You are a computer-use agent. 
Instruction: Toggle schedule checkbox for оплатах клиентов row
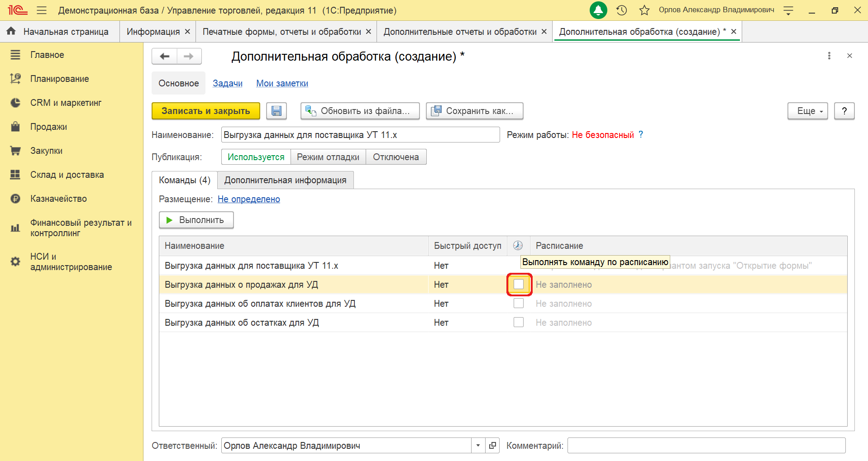(519, 303)
